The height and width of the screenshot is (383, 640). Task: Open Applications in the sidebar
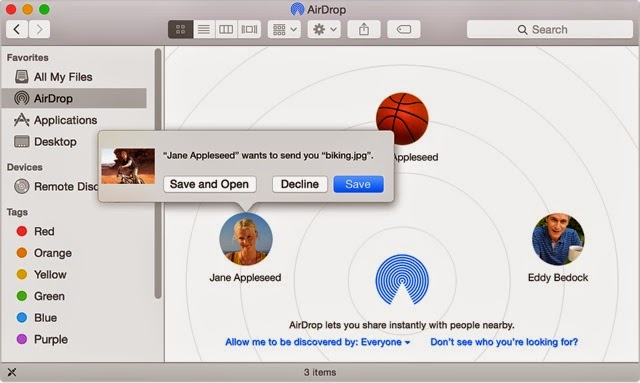click(x=74, y=120)
